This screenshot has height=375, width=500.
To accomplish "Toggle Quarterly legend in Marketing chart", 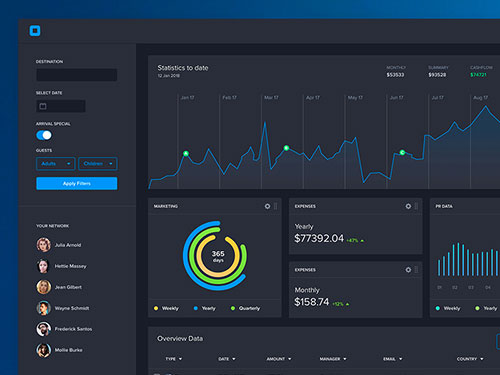I will [245, 308].
